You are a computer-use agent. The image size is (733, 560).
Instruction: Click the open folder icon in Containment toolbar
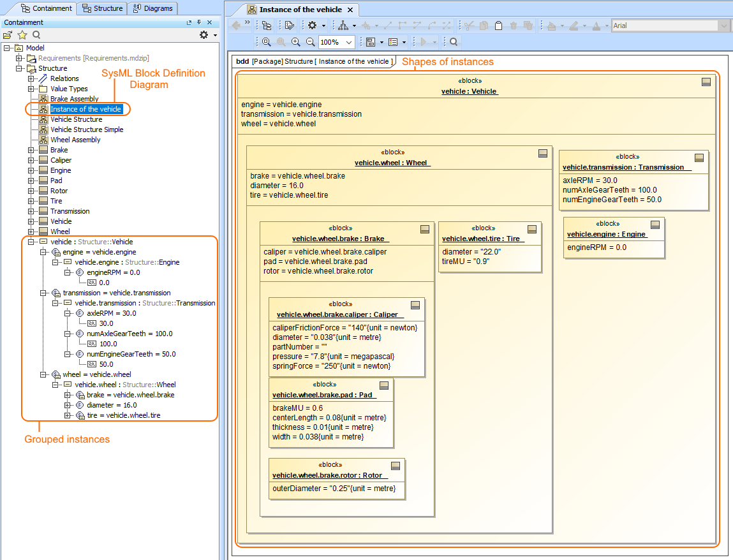(8, 35)
